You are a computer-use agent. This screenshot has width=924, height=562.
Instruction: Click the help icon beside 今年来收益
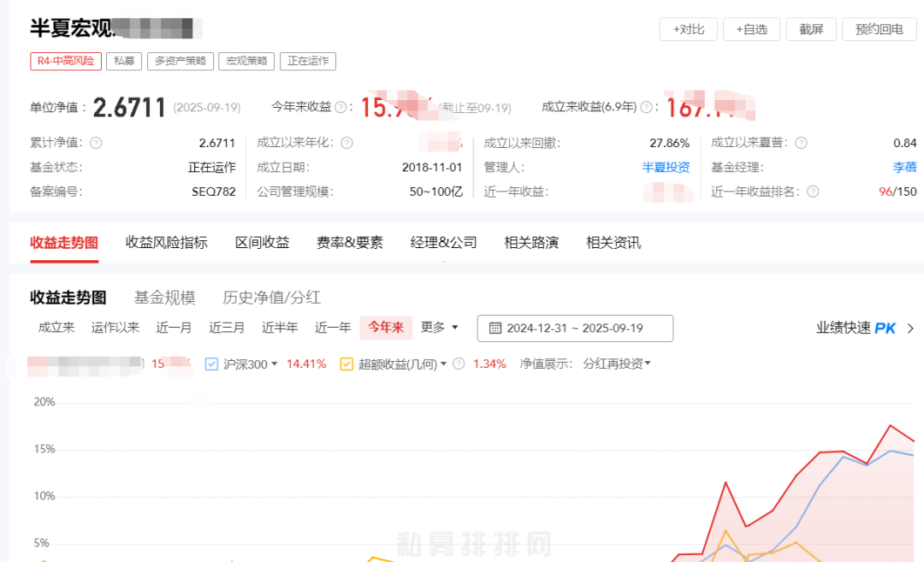341,107
